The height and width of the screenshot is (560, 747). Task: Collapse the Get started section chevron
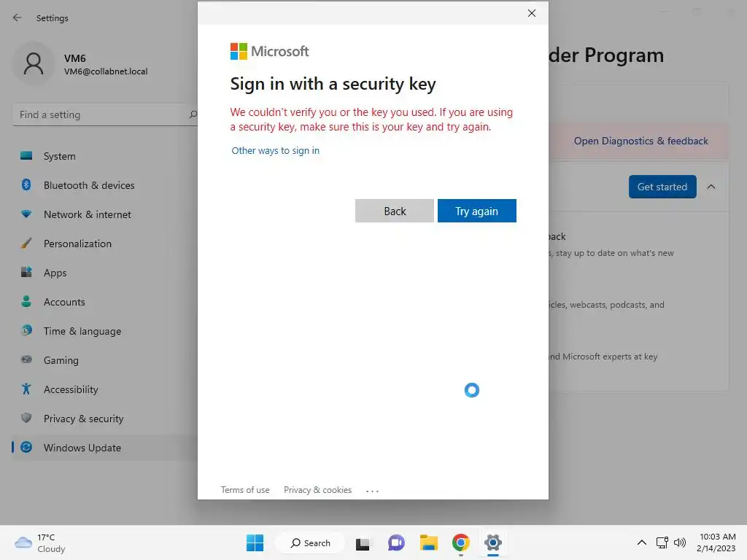point(711,187)
